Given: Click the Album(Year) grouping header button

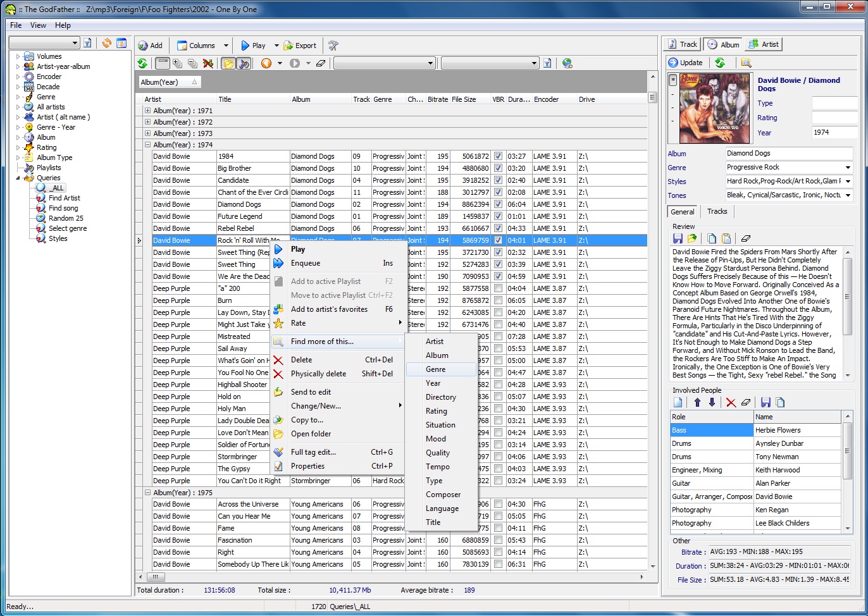Looking at the screenshot, I should tap(170, 82).
